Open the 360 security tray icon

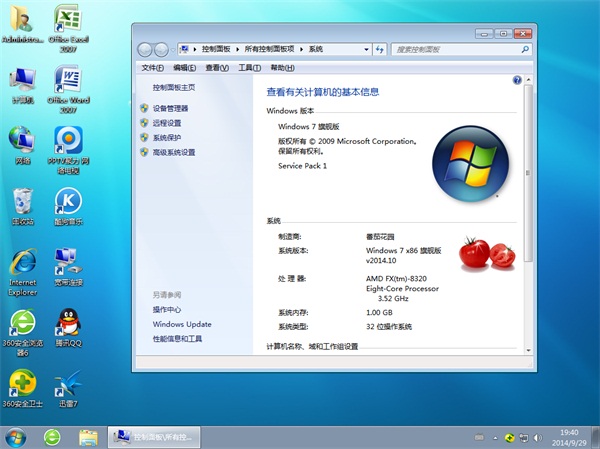pos(509,438)
